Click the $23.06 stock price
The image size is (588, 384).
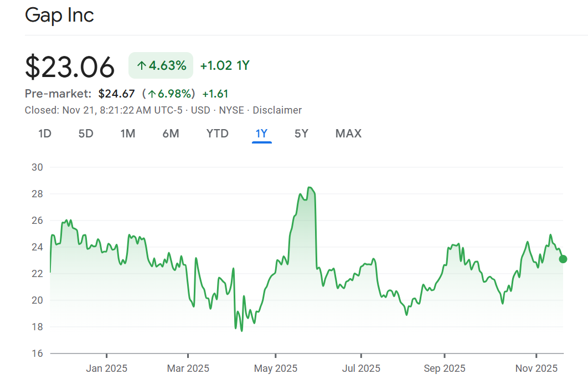point(70,67)
